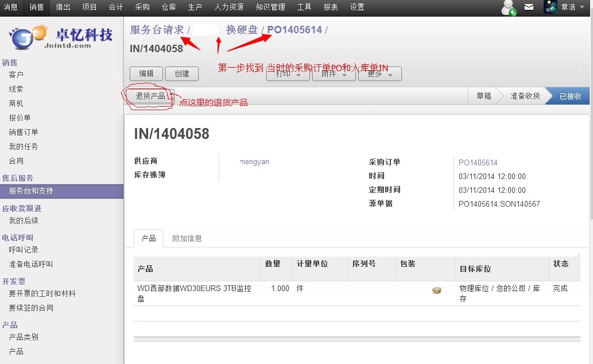The height and width of the screenshot is (364, 593).
Task: Click the 准备收货 status stage
Action: [x=525, y=96]
